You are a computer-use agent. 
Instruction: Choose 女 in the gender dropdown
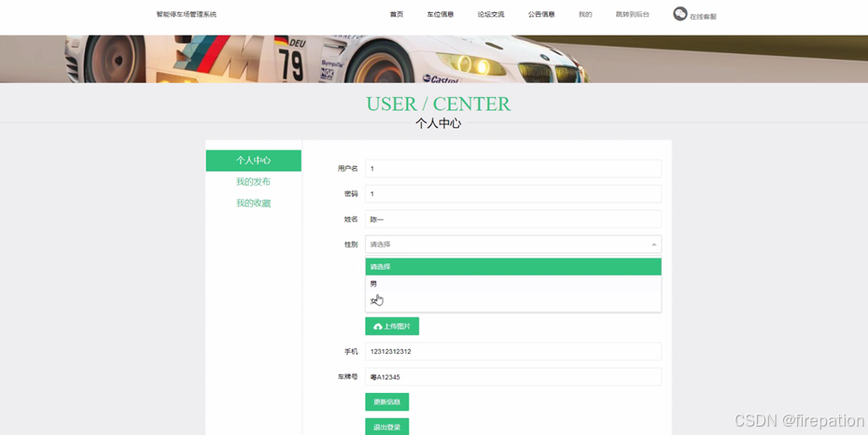(x=513, y=302)
